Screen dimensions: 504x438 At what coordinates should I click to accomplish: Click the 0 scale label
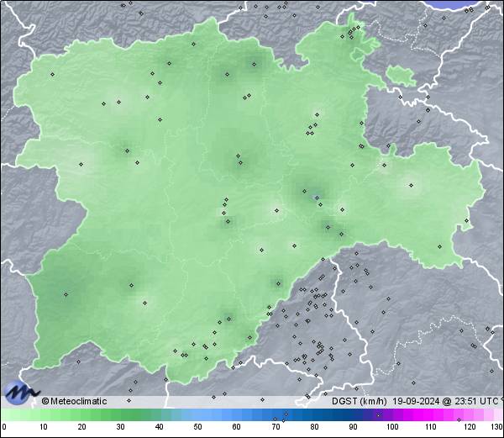(4, 427)
